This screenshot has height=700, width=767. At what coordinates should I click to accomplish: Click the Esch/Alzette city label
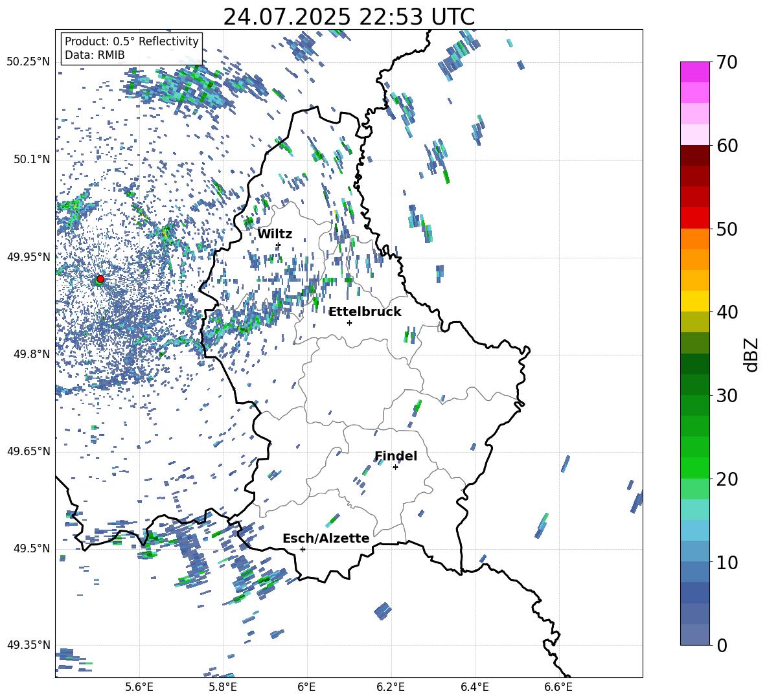(x=326, y=538)
